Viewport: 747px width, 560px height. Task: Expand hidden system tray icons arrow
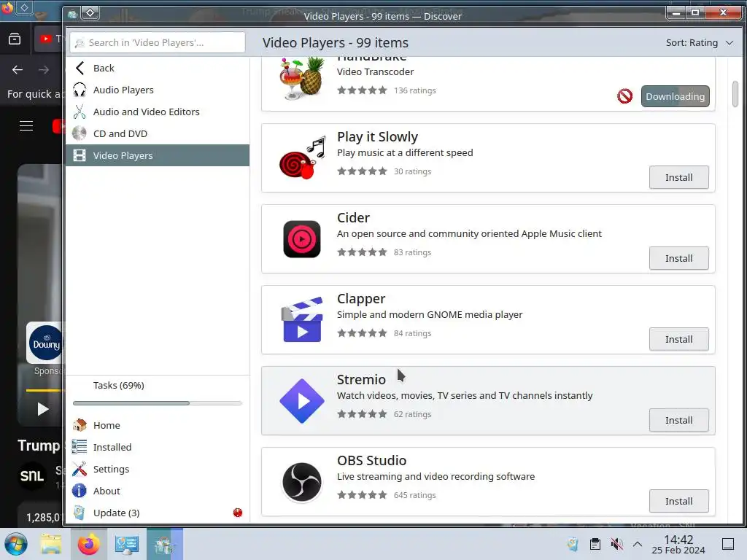pos(638,544)
